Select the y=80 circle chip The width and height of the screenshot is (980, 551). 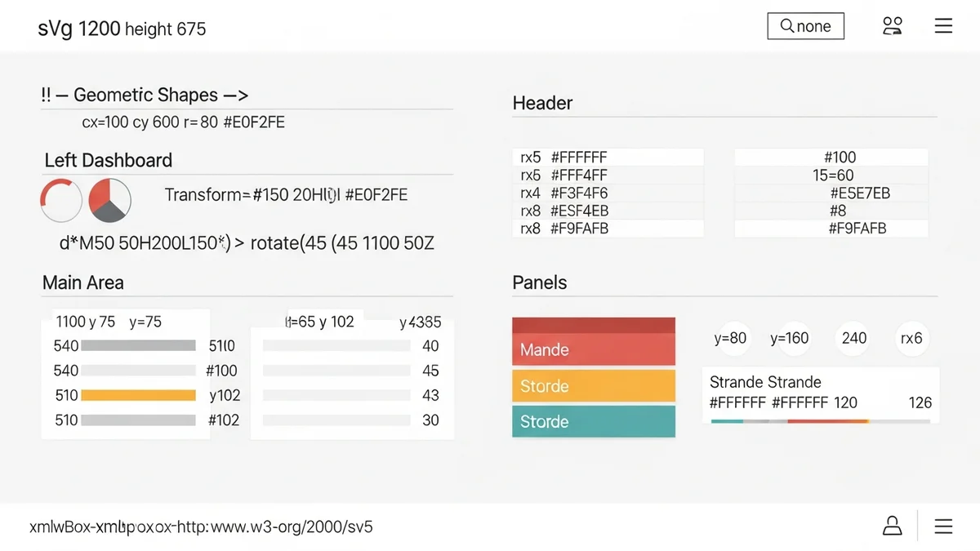coord(730,338)
